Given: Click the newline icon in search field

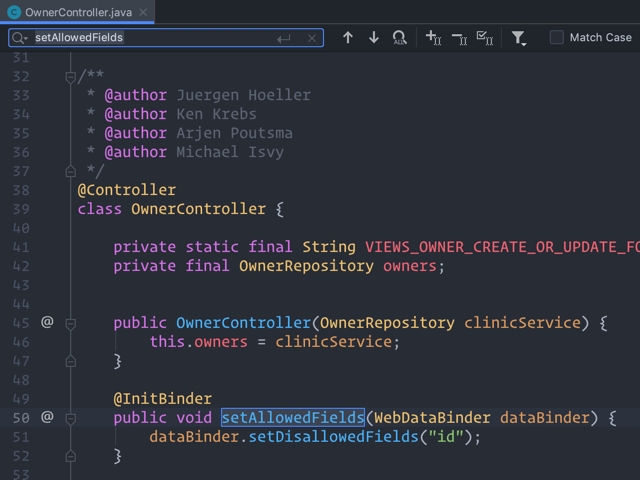Looking at the screenshot, I should pos(284,38).
